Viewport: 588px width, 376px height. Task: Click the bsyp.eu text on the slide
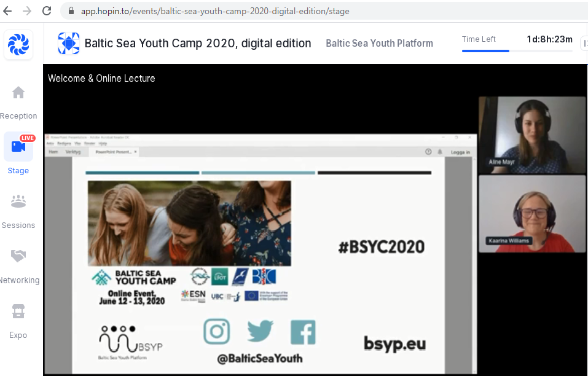(394, 343)
